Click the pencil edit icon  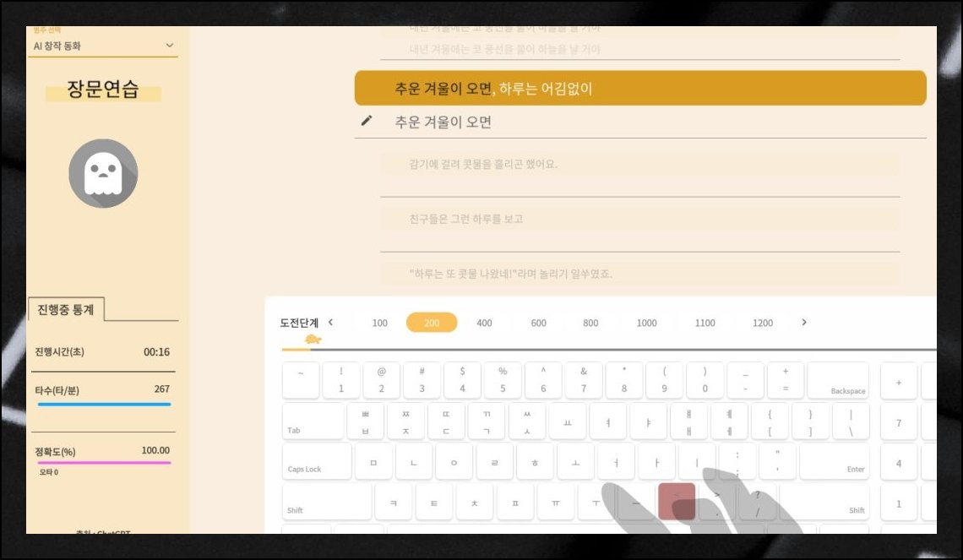[x=367, y=120]
